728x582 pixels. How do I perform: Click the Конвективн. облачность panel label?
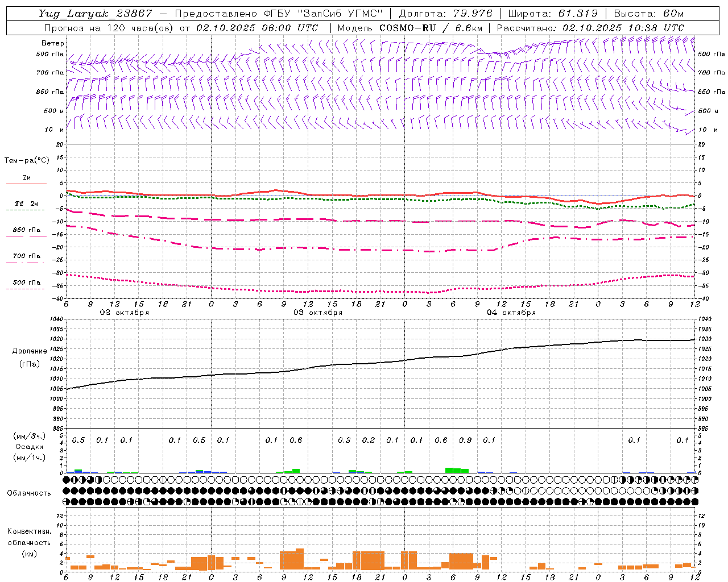pyautogui.click(x=29, y=537)
